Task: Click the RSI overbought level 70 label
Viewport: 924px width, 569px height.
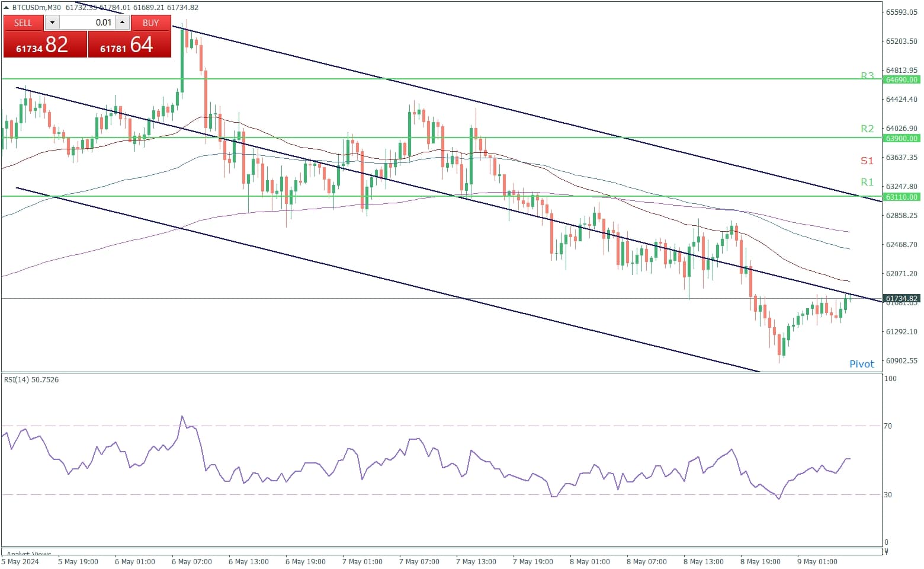Action: [x=888, y=426]
